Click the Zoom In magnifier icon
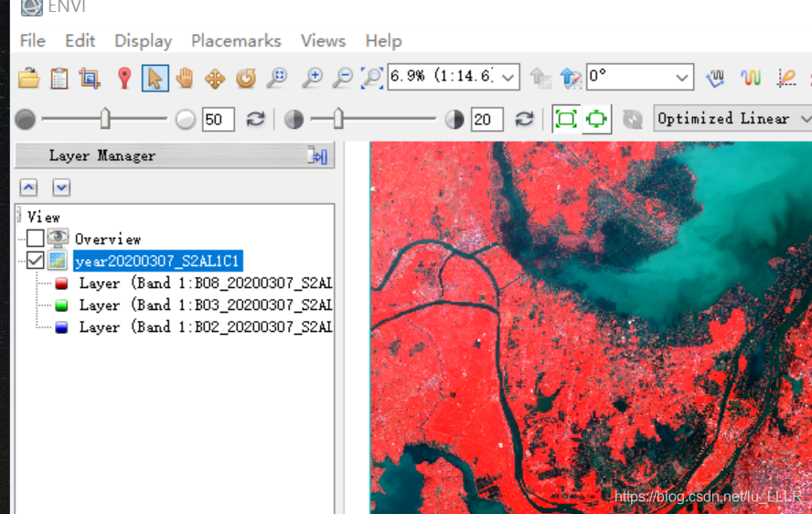The width and height of the screenshot is (812, 514). [x=312, y=78]
